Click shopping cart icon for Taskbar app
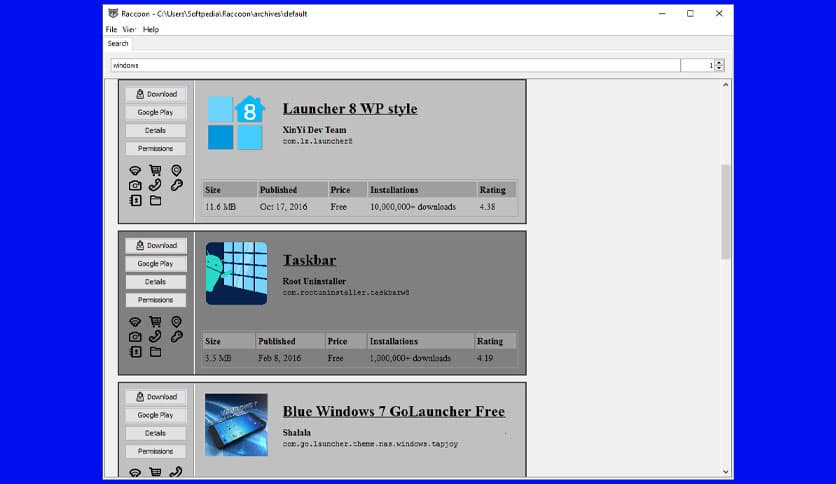This screenshot has width=836, height=484. (155, 322)
